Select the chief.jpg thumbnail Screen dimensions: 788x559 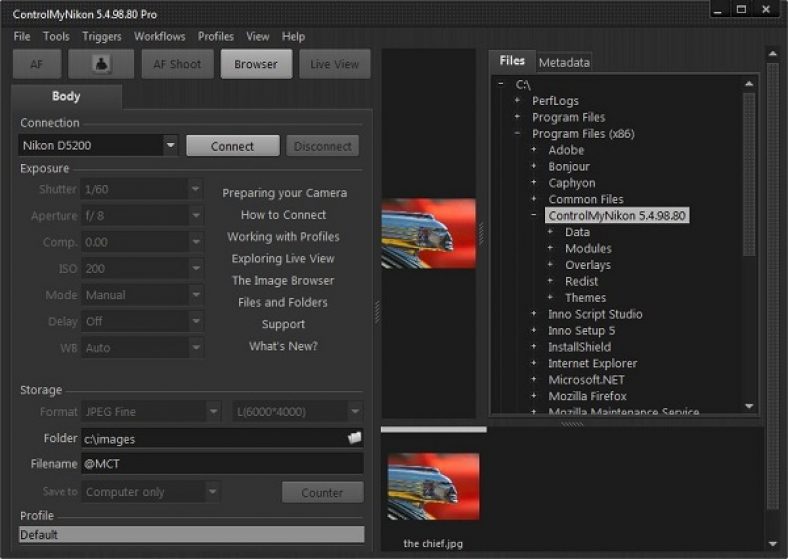[x=433, y=486]
